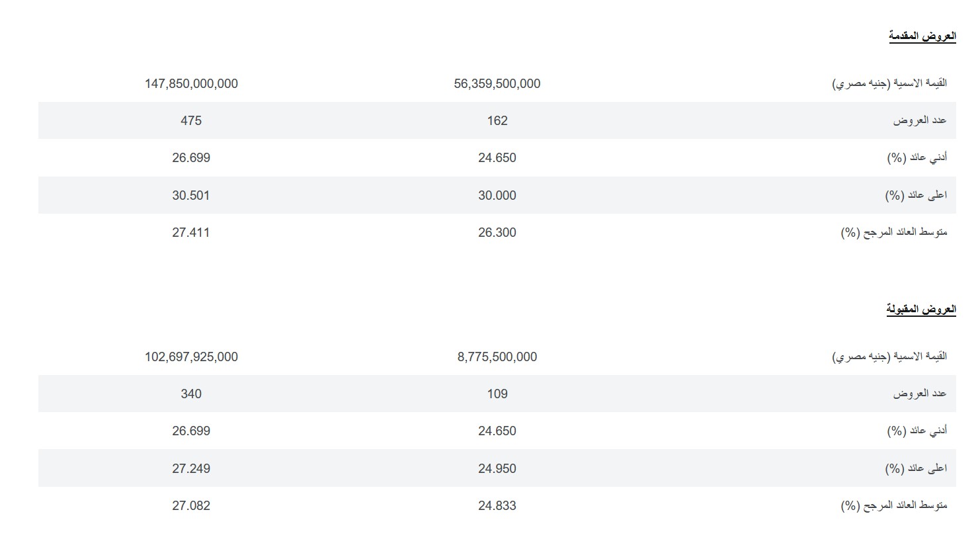Click accepted weighted average yield 27.082
Image resolution: width=980 pixels, height=551 pixels.
(x=191, y=505)
